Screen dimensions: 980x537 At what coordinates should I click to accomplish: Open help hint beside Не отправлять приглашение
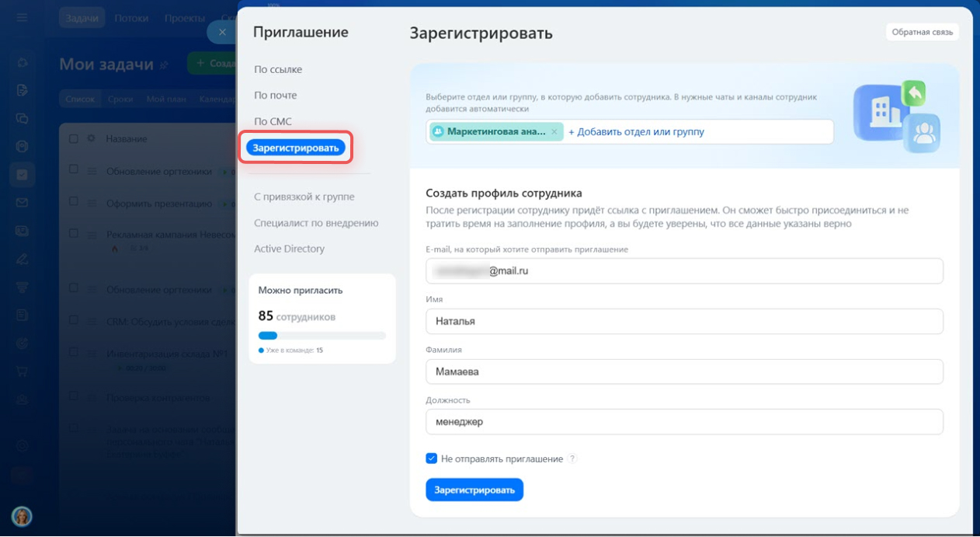(572, 459)
